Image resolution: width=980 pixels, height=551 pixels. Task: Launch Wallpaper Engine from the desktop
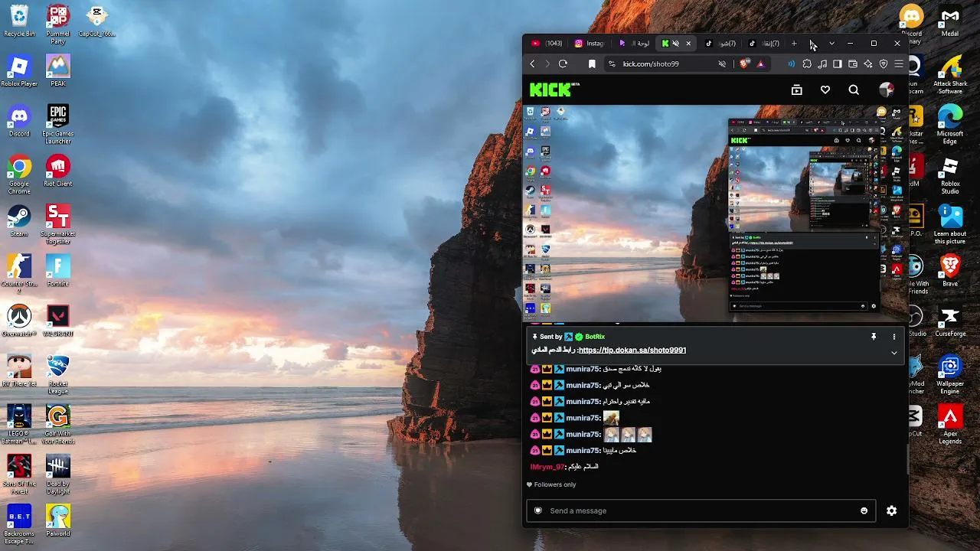pos(950,374)
